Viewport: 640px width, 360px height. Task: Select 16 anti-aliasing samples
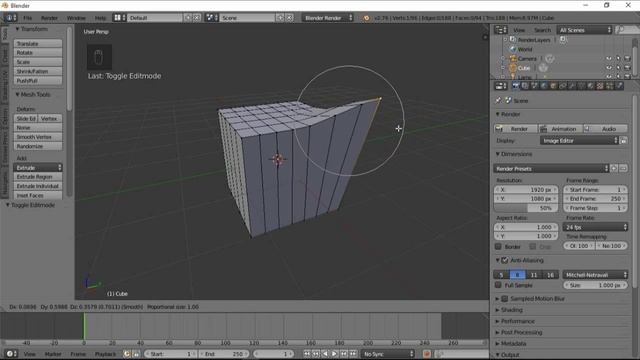(x=550, y=275)
